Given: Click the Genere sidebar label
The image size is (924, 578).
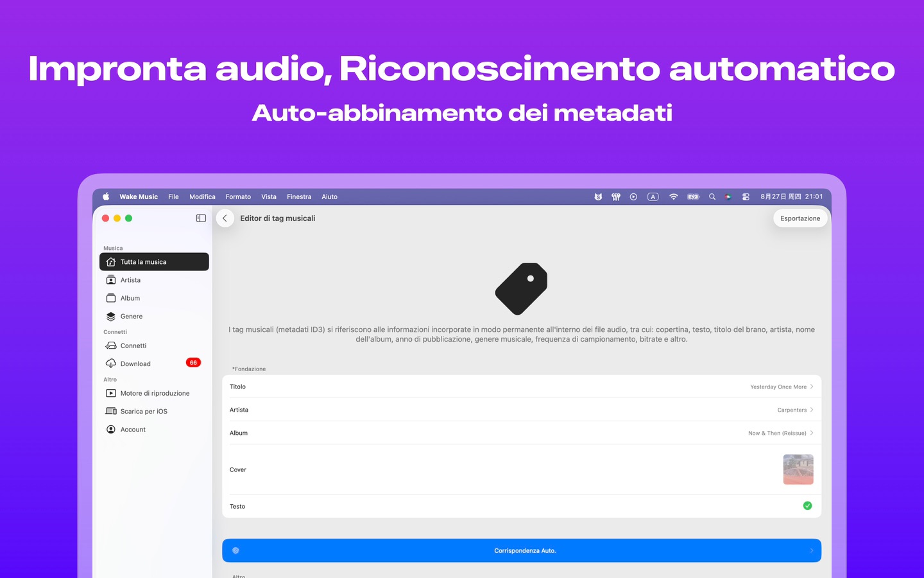Looking at the screenshot, I should click(132, 316).
